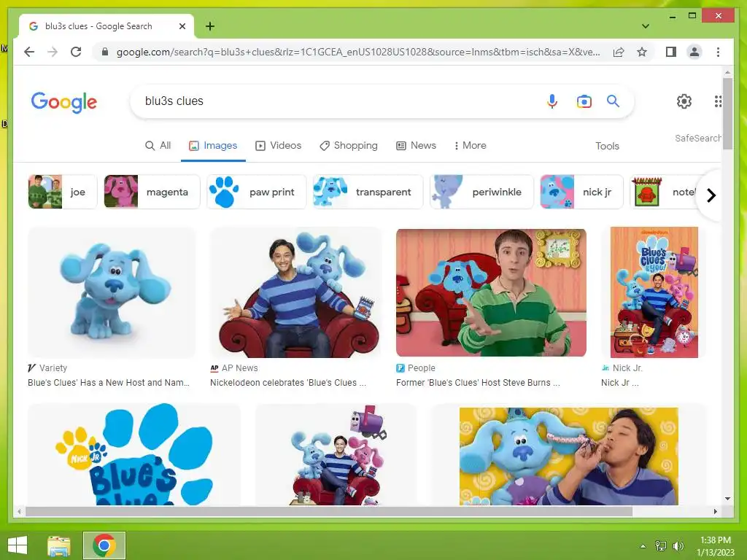Click the vertical scrollbar thumb
747x560 pixels.
[727, 114]
